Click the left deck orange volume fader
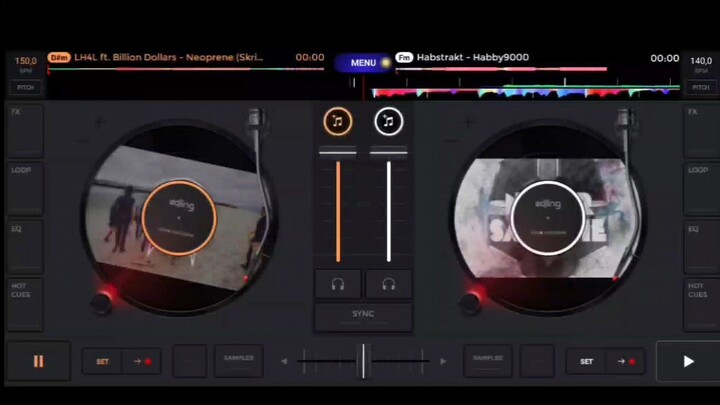 pos(338,212)
